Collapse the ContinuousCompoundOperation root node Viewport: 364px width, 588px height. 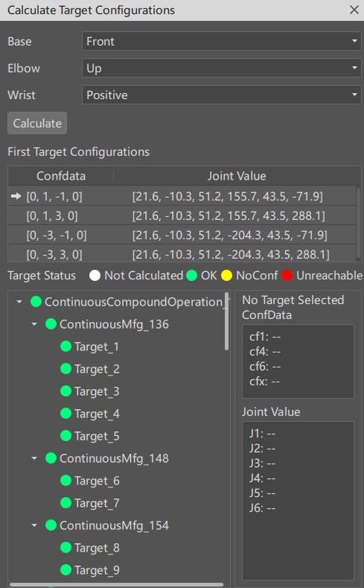click(x=19, y=302)
